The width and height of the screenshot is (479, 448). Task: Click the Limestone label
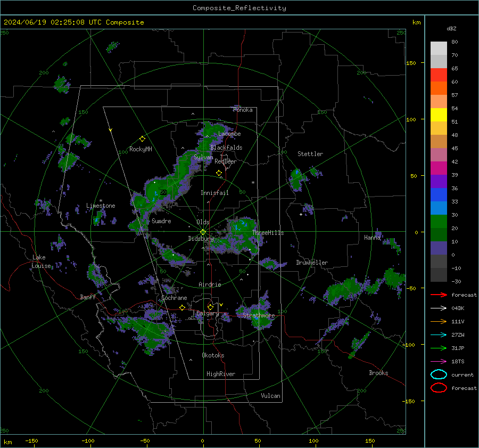pyautogui.click(x=101, y=206)
